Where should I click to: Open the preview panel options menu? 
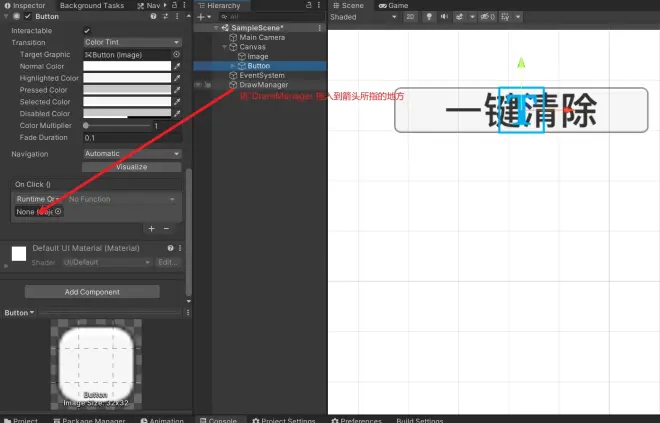pos(188,313)
